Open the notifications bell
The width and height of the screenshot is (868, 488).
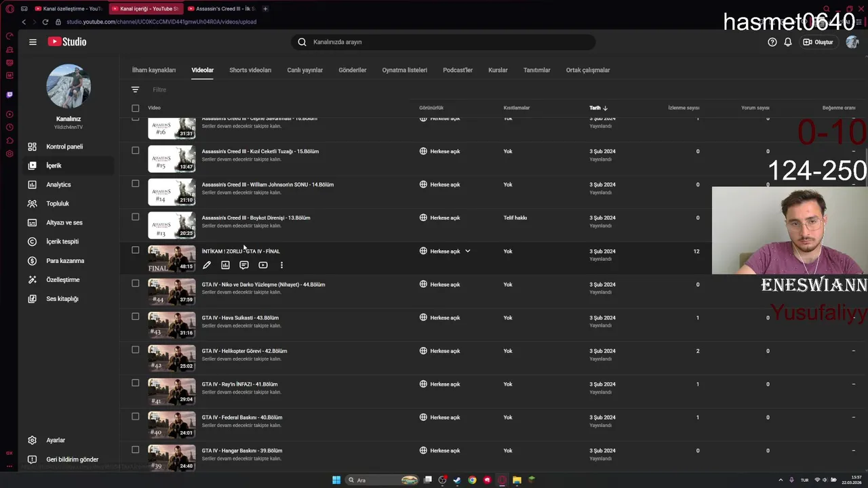[x=788, y=42]
